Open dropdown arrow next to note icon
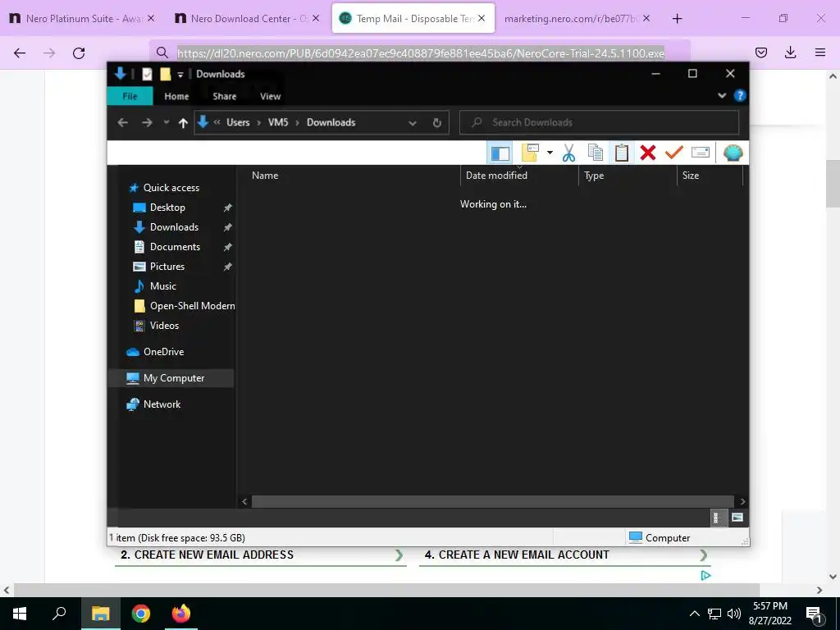Viewport: 840px width, 630px height. click(x=550, y=153)
